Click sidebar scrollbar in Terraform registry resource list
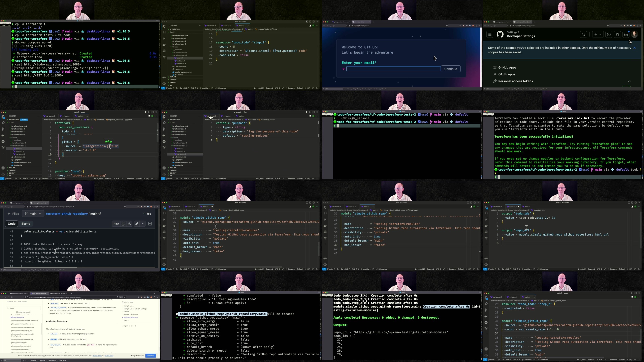This screenshot has height=362, width=644. click(x=42, y=329)
